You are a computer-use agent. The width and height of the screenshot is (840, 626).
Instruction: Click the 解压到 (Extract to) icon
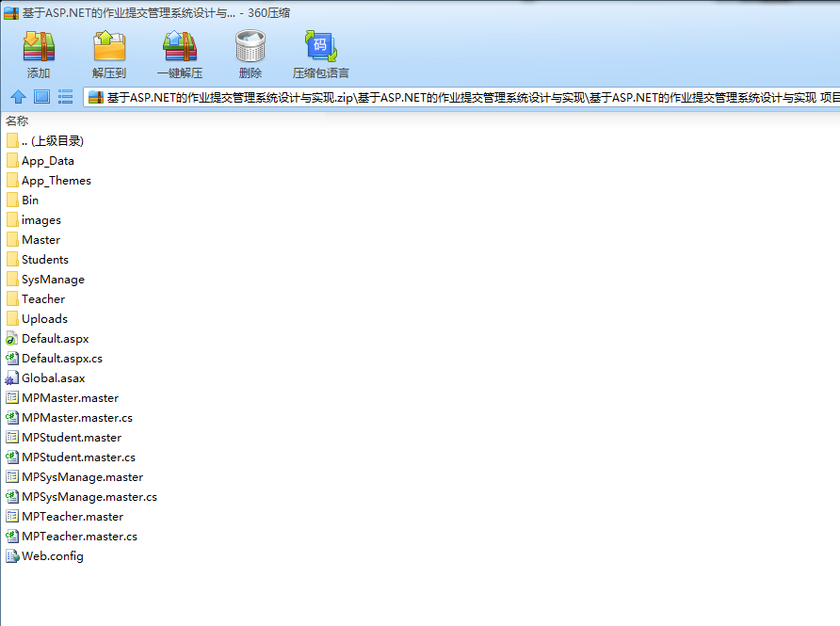(x=109, y=46)
